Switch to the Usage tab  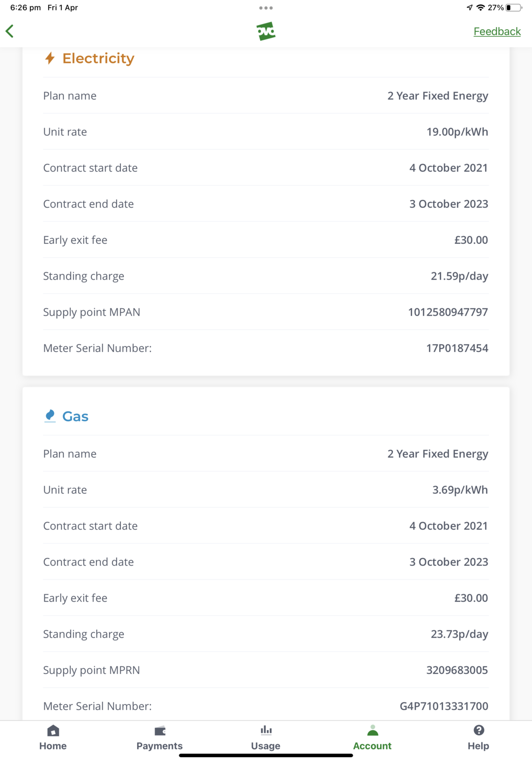tap(266, 737)
